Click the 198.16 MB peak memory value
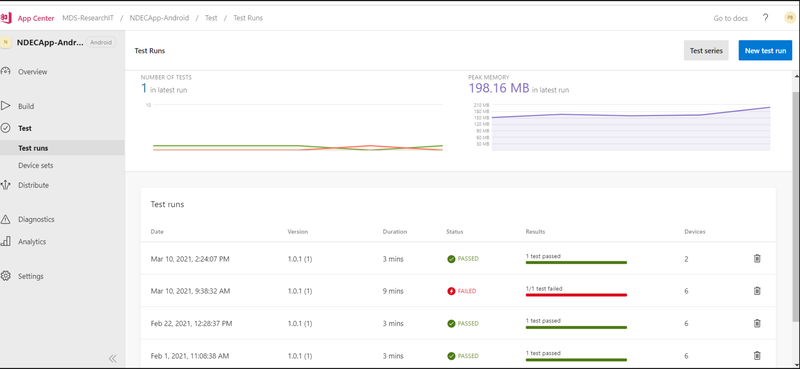 [x=499, y=88]
